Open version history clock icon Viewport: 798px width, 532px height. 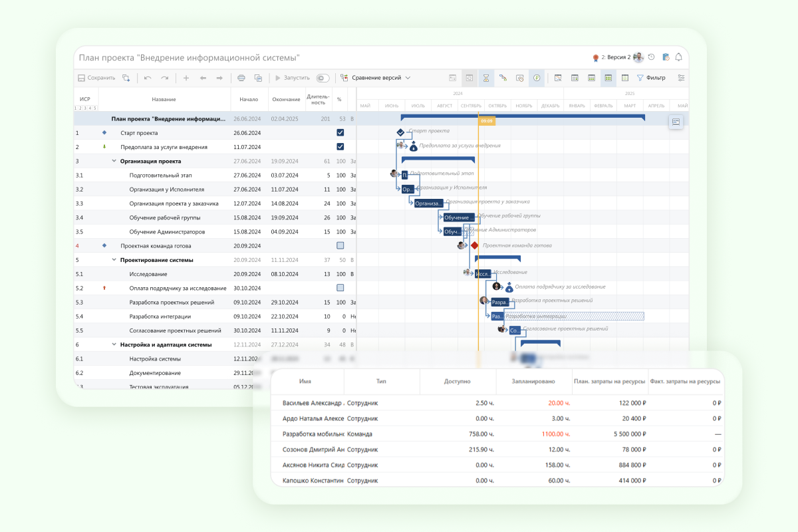tap(651, 57)
